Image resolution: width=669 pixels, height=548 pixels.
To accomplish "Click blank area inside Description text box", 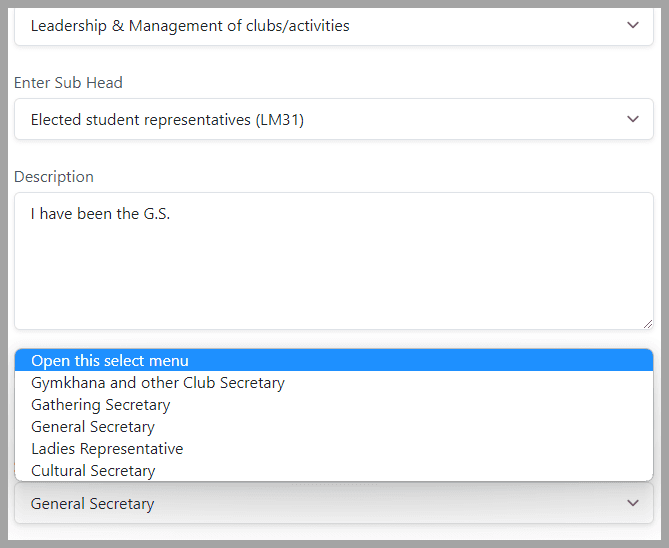I will tap(334, 277).
